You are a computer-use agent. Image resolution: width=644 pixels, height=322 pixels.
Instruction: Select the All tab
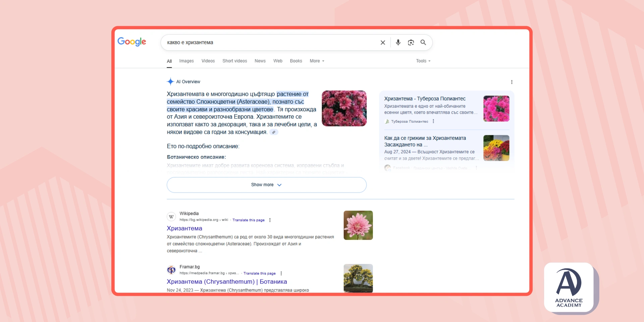click(x=169, y=61)
